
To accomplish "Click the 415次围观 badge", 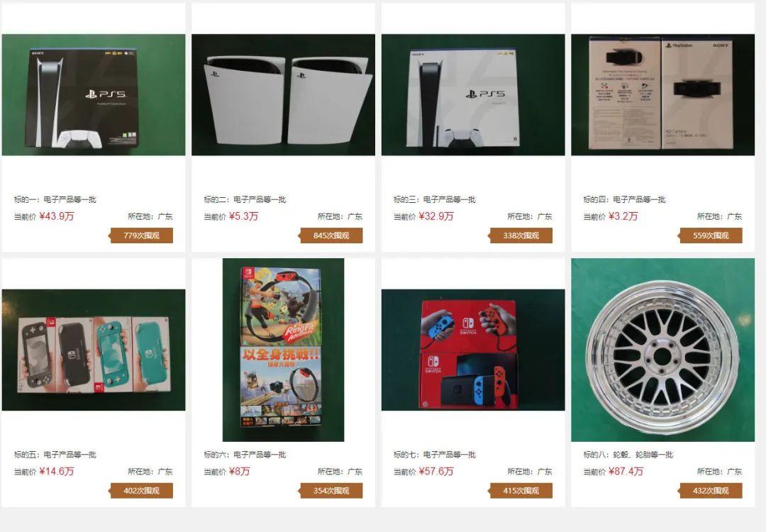I will (x=521, y=490).
